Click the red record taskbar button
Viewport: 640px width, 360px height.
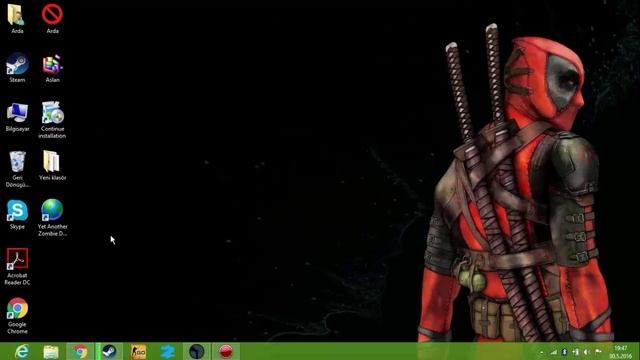click(x=226, y=351)
